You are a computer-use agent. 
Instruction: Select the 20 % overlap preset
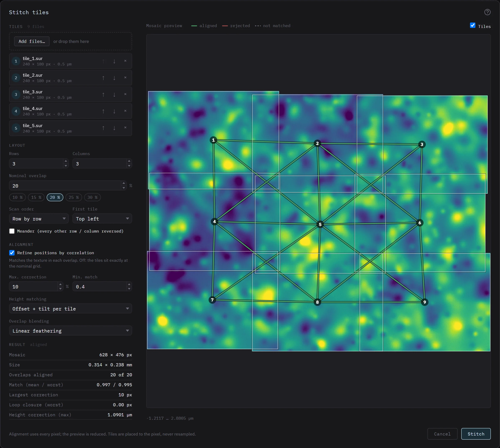click(55, 197)
